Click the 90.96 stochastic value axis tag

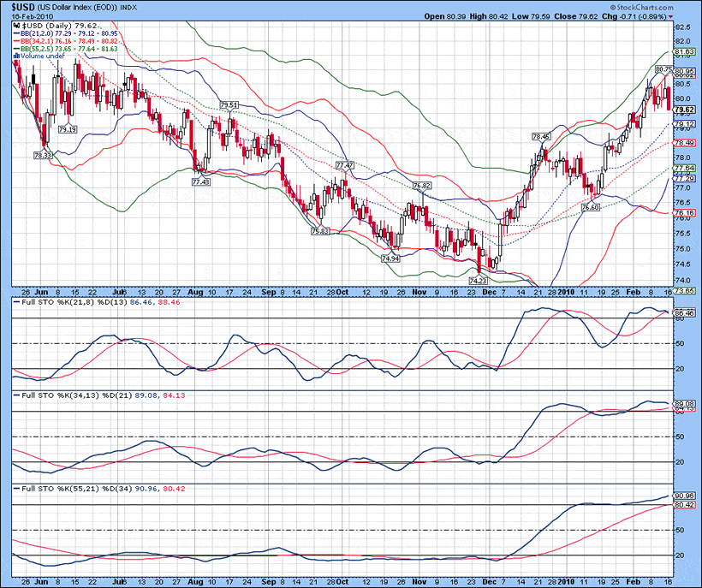point(684,496)
